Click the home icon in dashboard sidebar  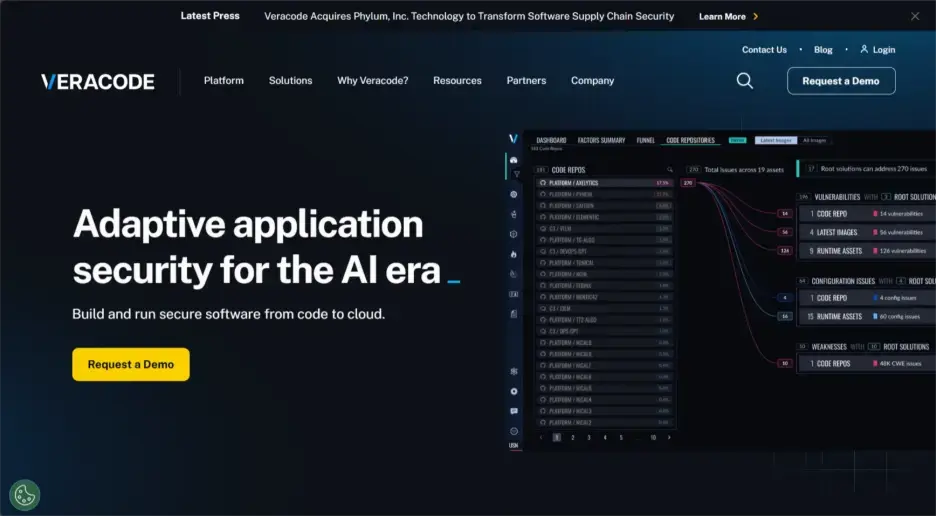pyautogui.click(x=514, y=159)
